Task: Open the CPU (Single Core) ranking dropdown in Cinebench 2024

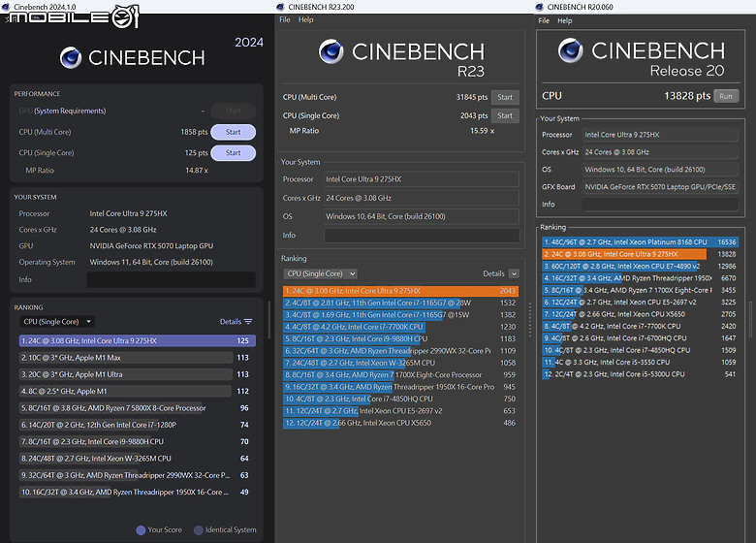Action: pos(56,322)
